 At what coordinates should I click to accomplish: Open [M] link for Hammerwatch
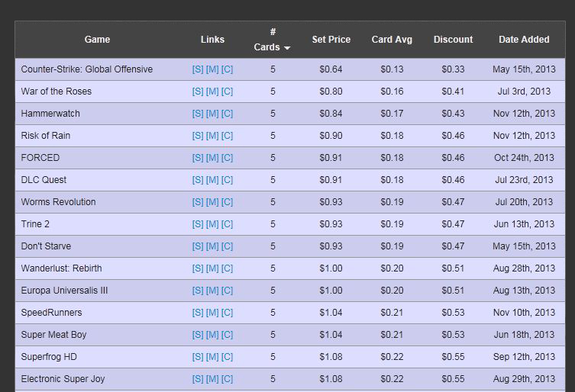coord(212,114)
